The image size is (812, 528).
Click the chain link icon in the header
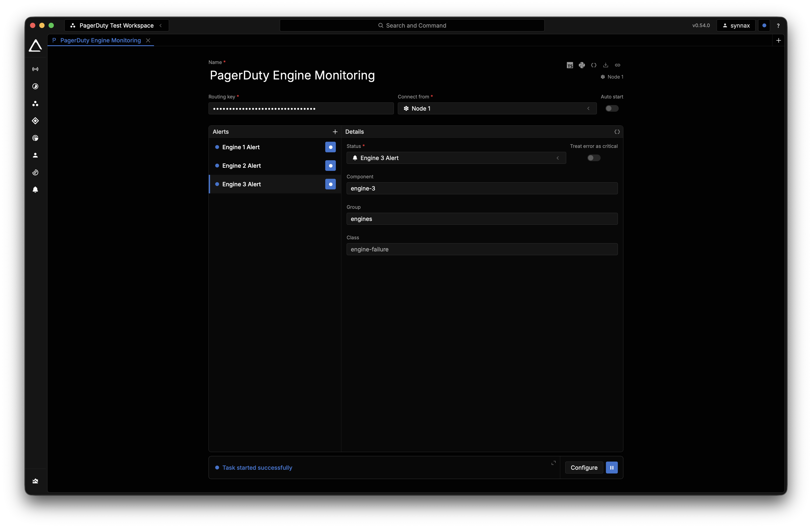[618, 65]
